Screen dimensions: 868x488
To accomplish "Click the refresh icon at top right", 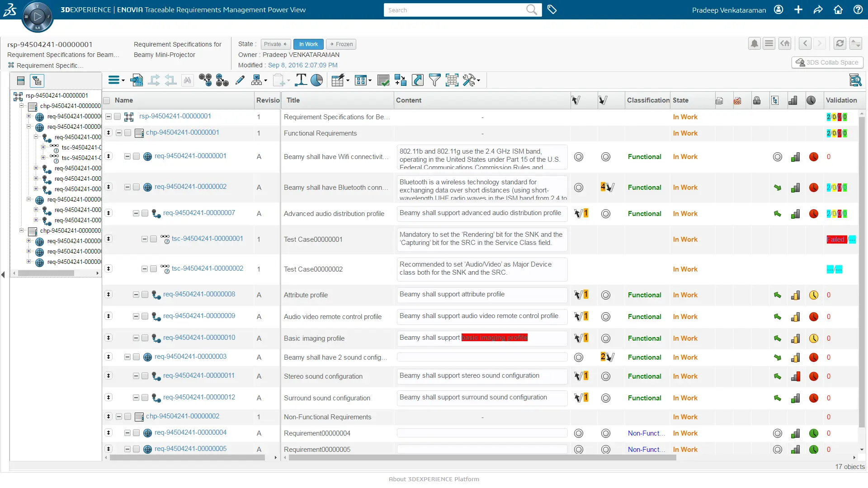I will 840,43.
